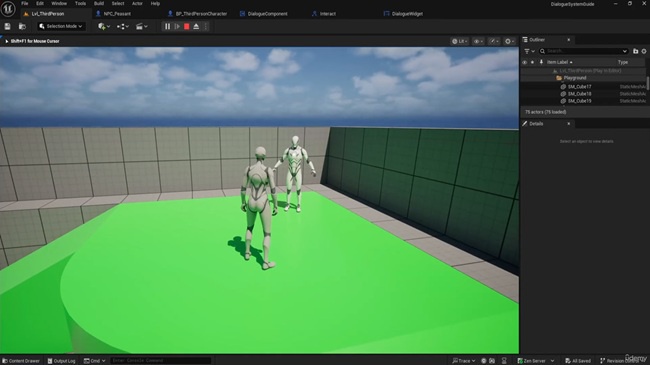Open the Outliner filter options dropdown
Image resolution: width=650 pixels, height=365 pixels.
click(529, 51)
